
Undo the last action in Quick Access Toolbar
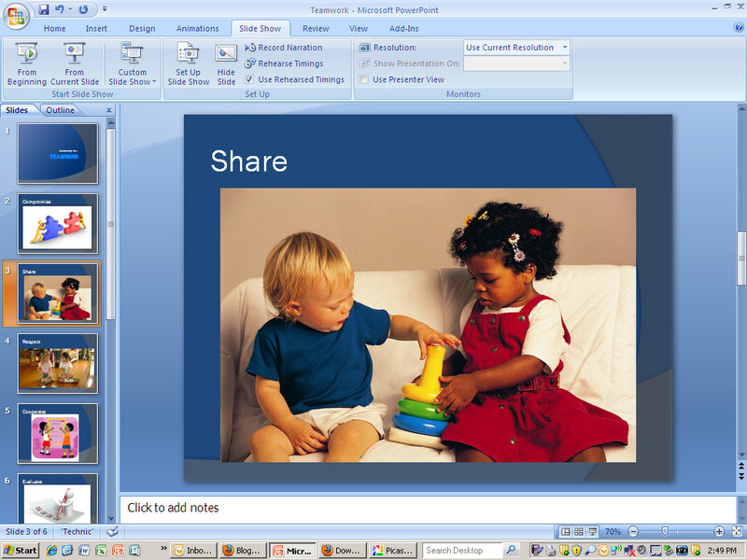pyautogui.click(x=60, y=9)
